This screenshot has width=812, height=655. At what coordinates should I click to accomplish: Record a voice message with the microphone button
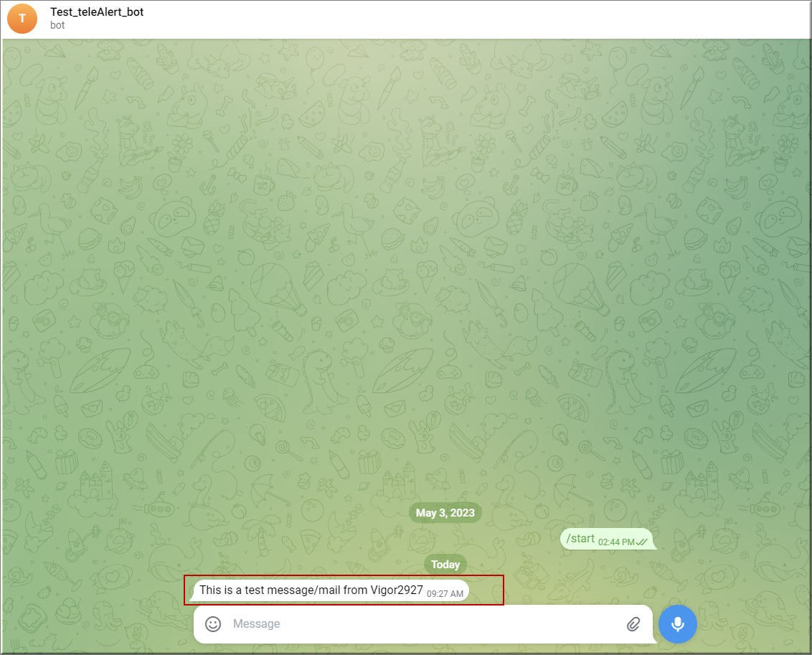point(677,624)
